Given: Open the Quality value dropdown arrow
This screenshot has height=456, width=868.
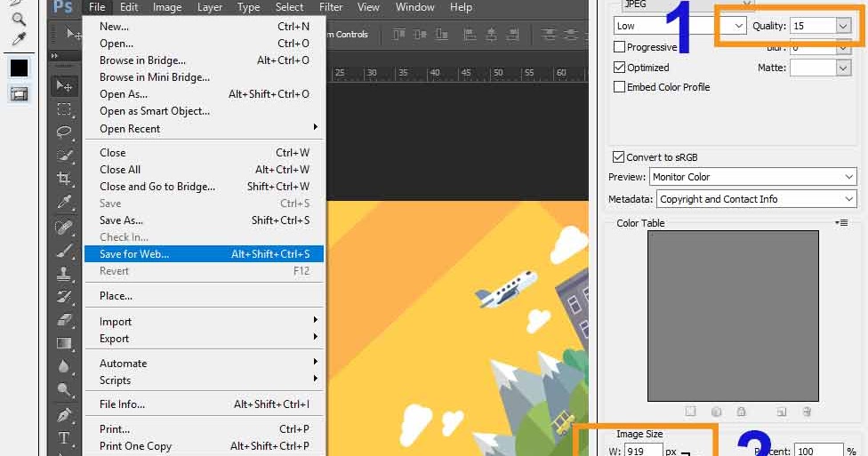Looking at the screenshot, I should 843,26.
